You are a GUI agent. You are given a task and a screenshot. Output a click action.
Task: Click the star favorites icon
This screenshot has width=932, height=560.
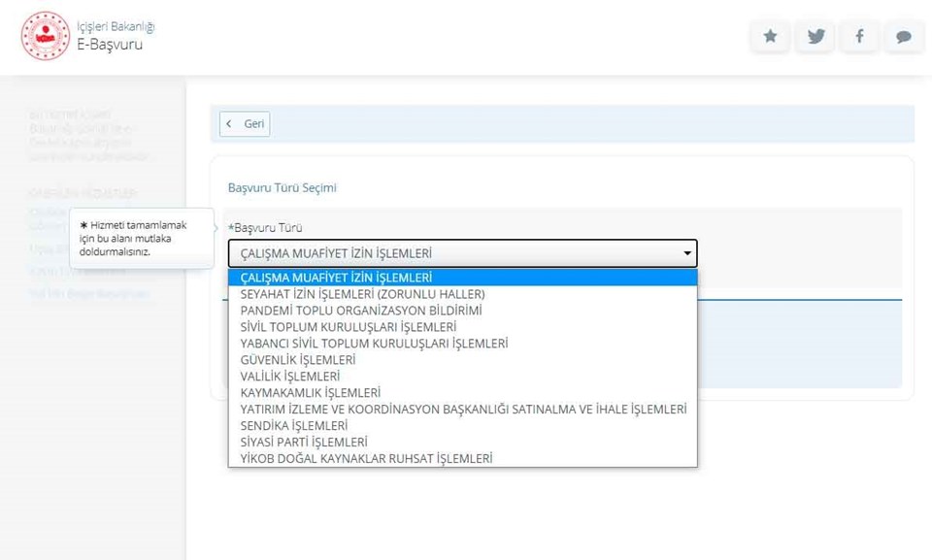[770, 37]
